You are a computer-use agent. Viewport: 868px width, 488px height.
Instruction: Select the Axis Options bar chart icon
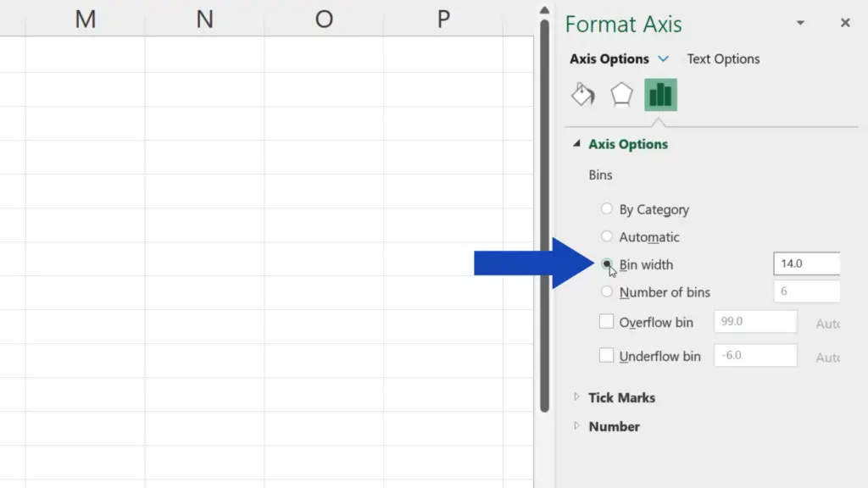(x=660, y=95)
